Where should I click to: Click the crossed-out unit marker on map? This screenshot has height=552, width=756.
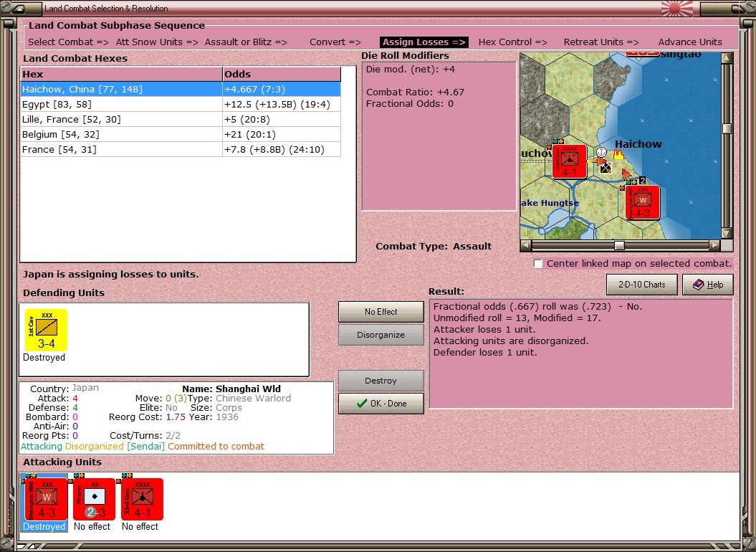606,168
